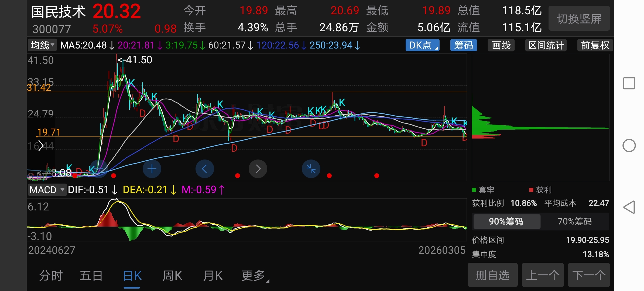
Task: Click the plus zoom-in chart icon
Action: [152, 169]
